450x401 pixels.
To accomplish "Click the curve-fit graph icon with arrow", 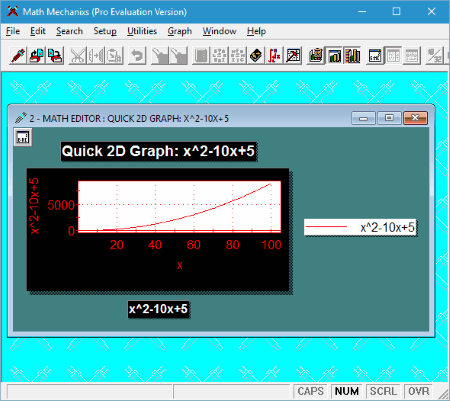I will click(293, 56).
